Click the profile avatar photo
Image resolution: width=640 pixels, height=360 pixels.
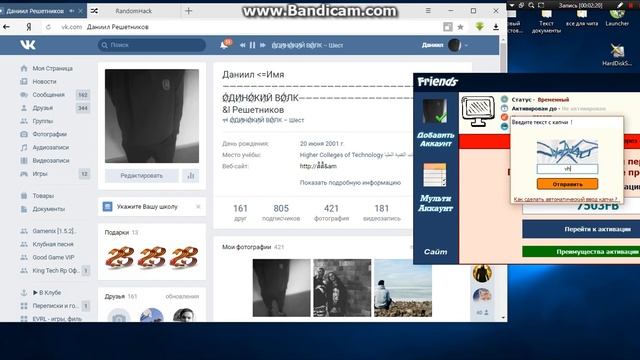pyautogui.click(x=152, y=116)
